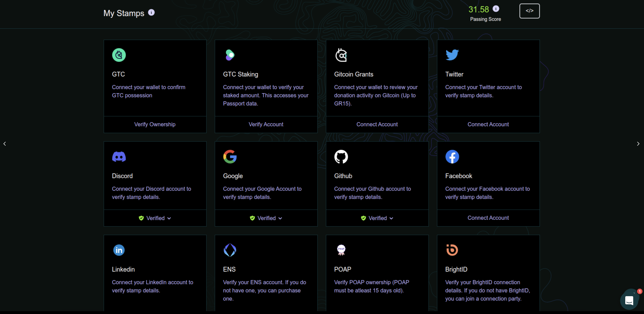Click info icon next to My Stamps
644x314 pixels.
151,12
